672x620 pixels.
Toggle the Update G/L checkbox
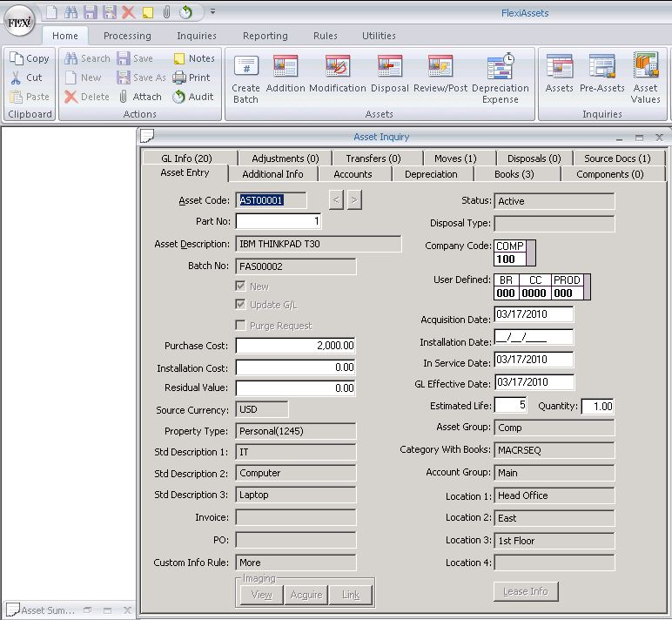tap(241, 305)
